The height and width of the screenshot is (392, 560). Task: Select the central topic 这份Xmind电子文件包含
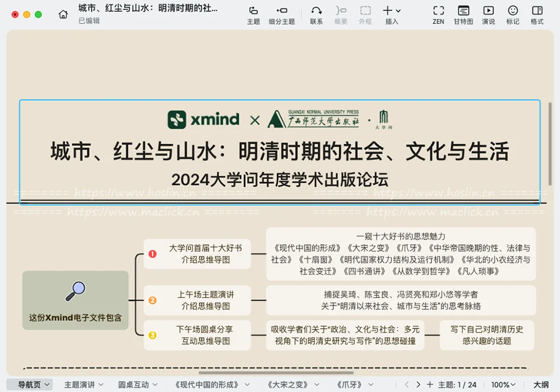(75, 300)
